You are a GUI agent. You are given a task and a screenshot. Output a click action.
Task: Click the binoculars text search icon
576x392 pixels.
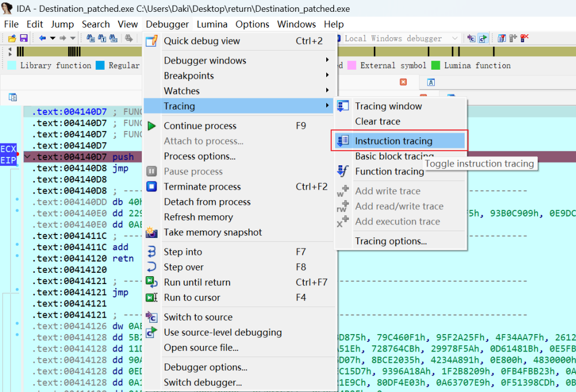(x=102, y=38)
